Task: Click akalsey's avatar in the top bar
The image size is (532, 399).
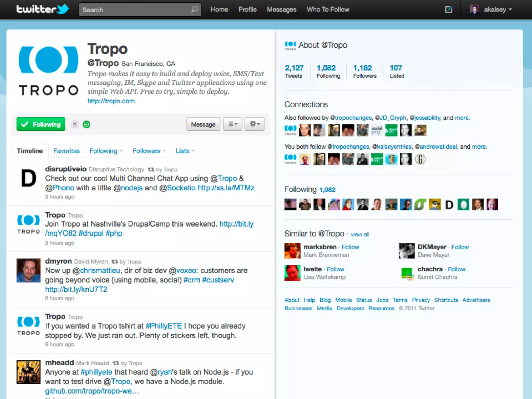Action: click(474, 10)
